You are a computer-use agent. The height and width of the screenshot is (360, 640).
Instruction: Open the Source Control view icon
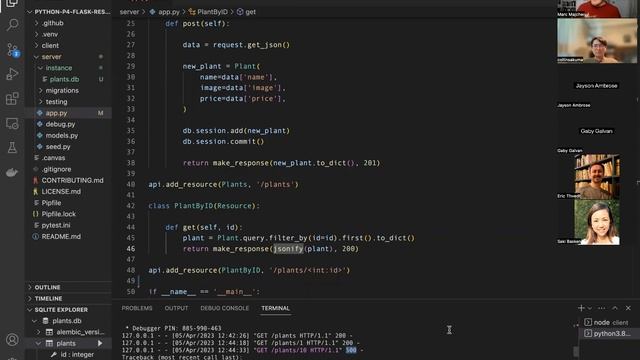[12, 50]
